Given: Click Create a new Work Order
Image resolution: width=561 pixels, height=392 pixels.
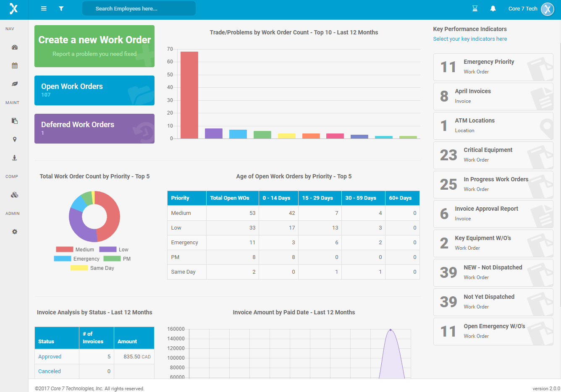Looking at the screenshot, I should coord(94,46).
